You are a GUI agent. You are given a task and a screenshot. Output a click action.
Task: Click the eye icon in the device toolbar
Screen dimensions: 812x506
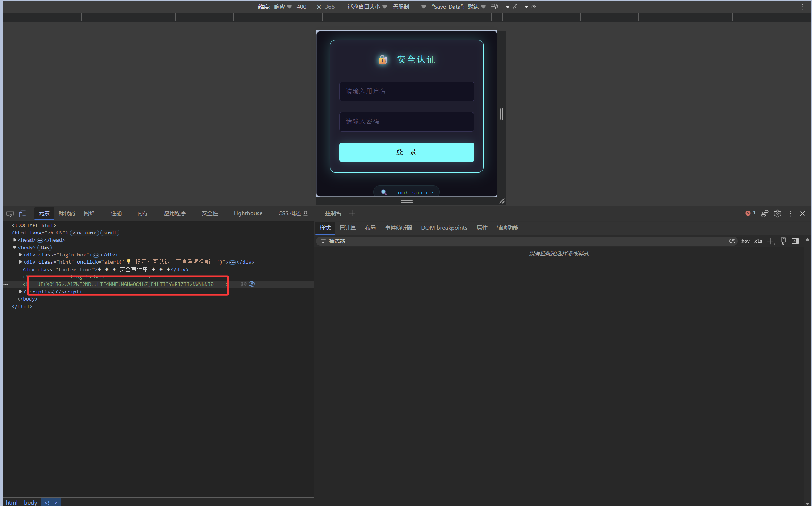(x=534, y=7)
